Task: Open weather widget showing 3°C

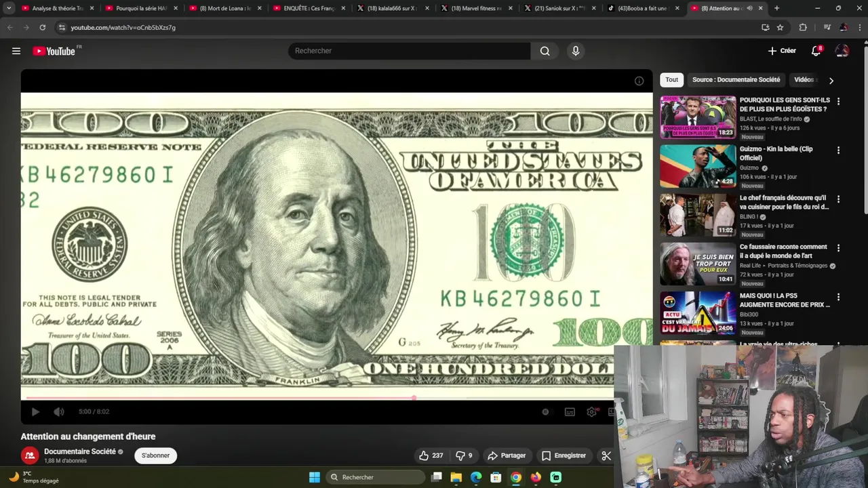Action: [34, 477]
